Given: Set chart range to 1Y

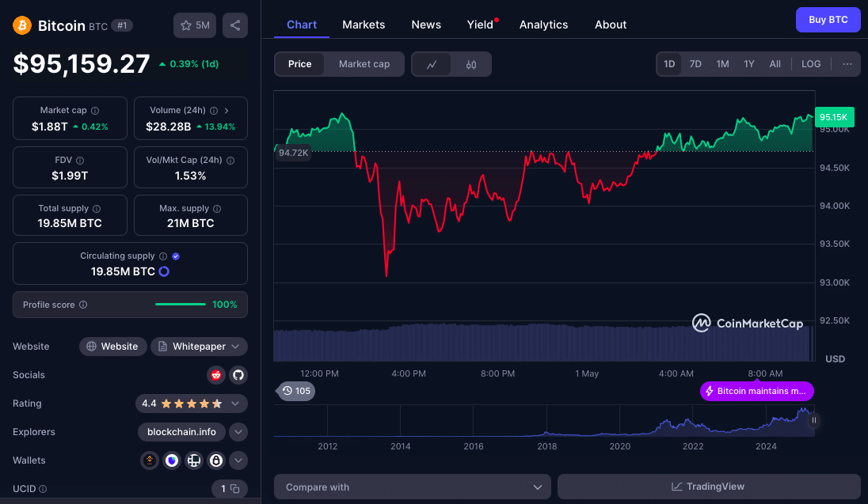Looking at the screenshot, I should point(749,64).
